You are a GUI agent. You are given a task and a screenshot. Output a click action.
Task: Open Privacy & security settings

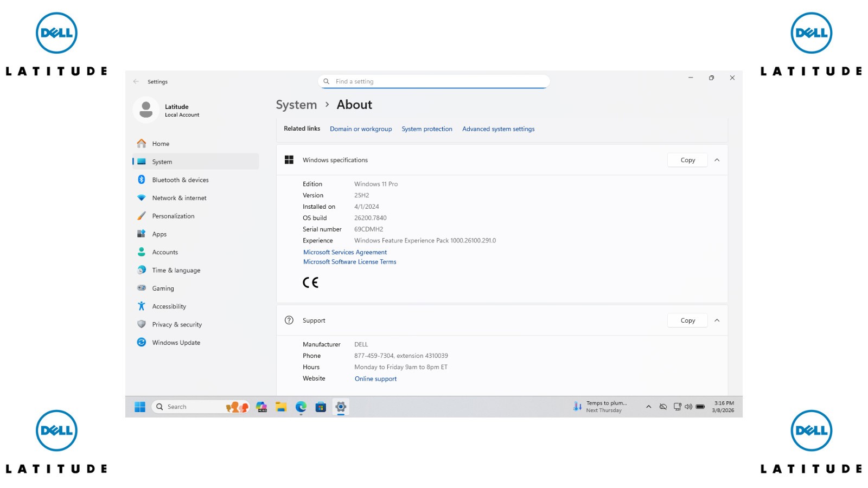point(195,324)
